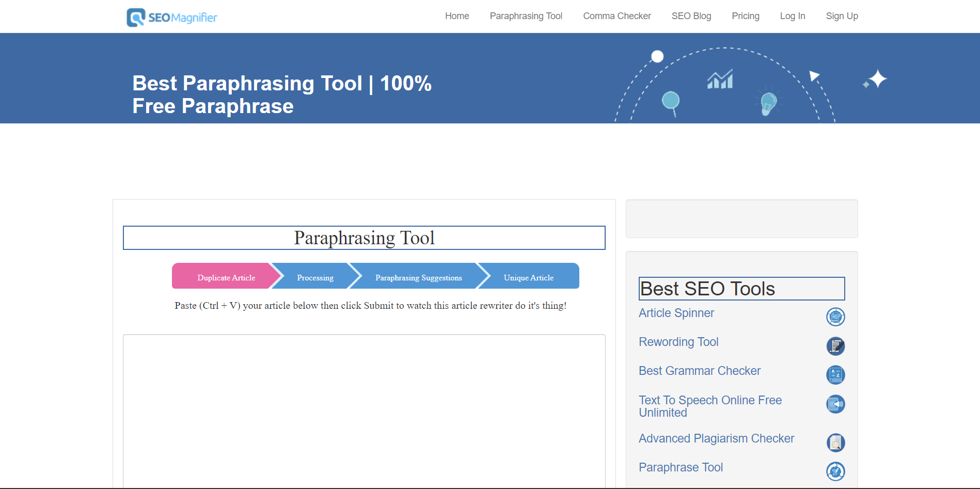Click the Paraphrase Tool sidebar icon
Screen dimensions: 980x489
[x=835, y=471]
